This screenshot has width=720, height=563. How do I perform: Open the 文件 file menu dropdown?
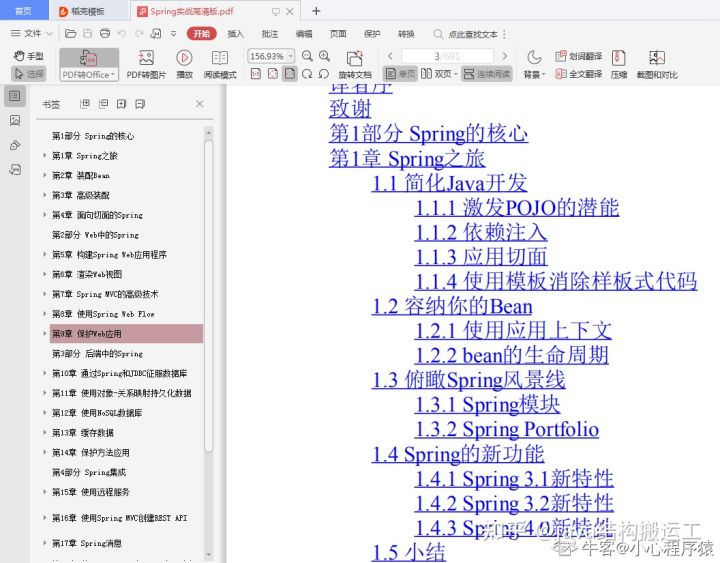(x=31, y=34)
